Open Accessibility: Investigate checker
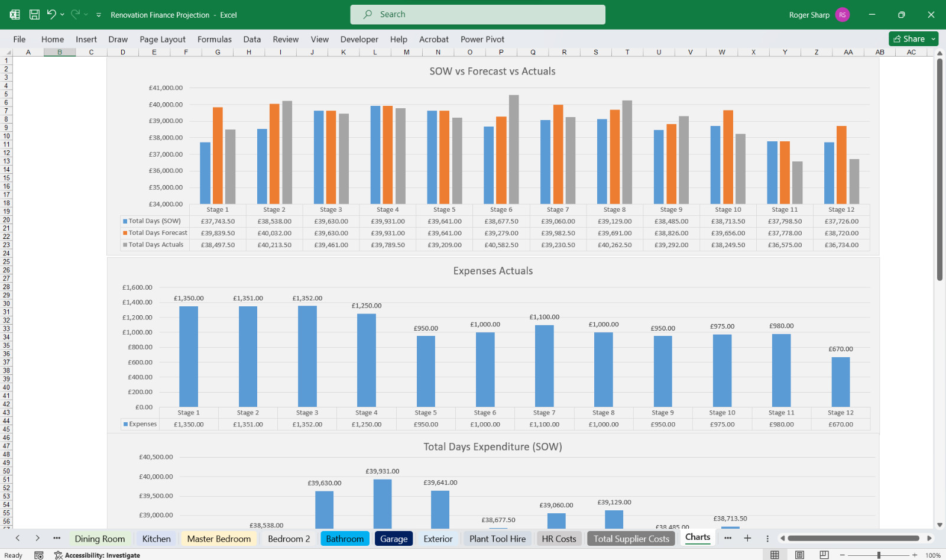Viewport: 946px width, 560px height. [x=97, y=555]
